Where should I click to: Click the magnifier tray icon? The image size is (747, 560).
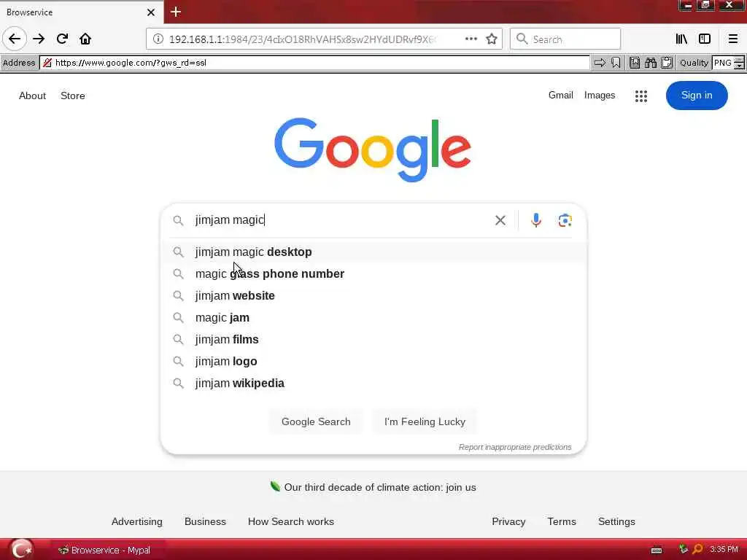coord(697,550)
